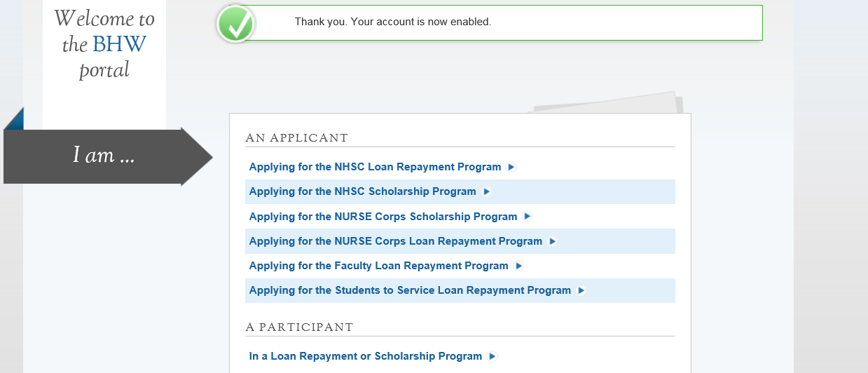Click arrow icon beside Faculty Loan Repayment Program

pyautogui.click(x=518, y=266)
